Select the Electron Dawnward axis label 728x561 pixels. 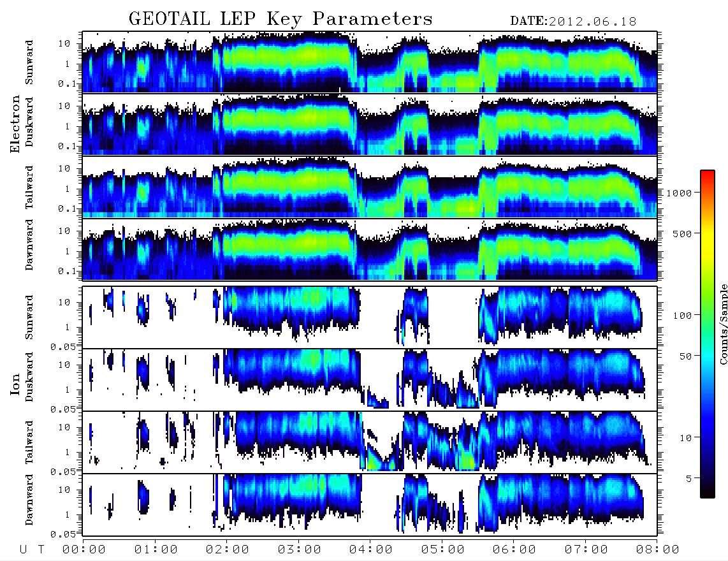pyautogui.click(x=29, y=245)
